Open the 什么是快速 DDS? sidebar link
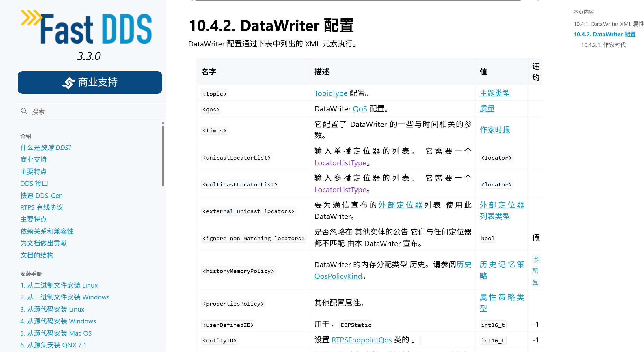The height and width of the screenshot is (352, 644). 46,148
